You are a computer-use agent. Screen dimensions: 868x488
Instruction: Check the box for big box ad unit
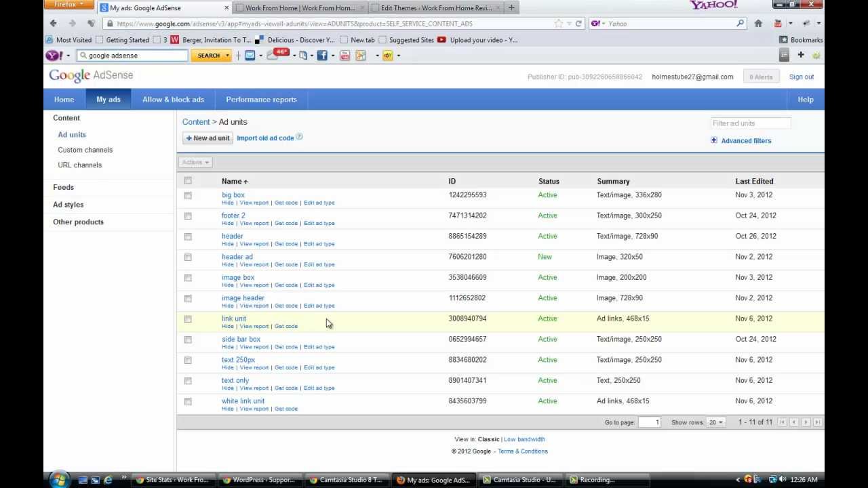pyautogui.click(x=188, y=195)
